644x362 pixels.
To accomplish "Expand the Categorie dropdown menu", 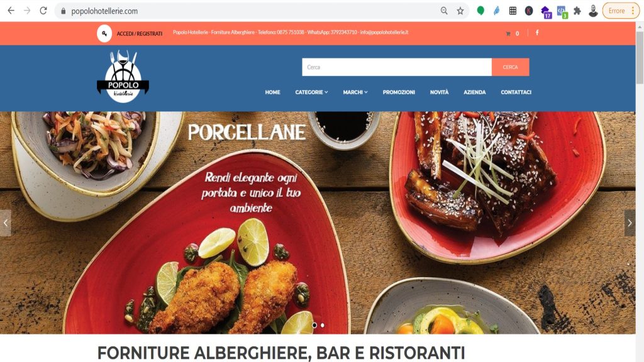I will point(311,92).
